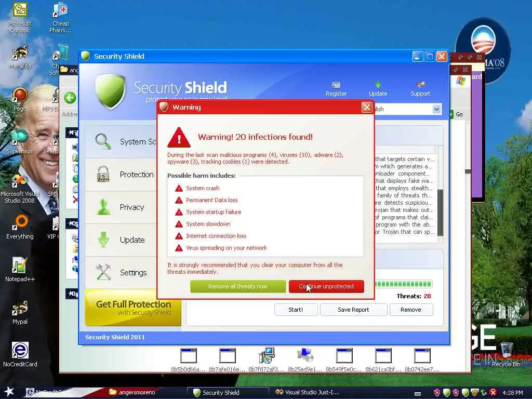Open MyPal 68 desktop icon
Viewport: 532px width, 399px height.
(20, 57)
